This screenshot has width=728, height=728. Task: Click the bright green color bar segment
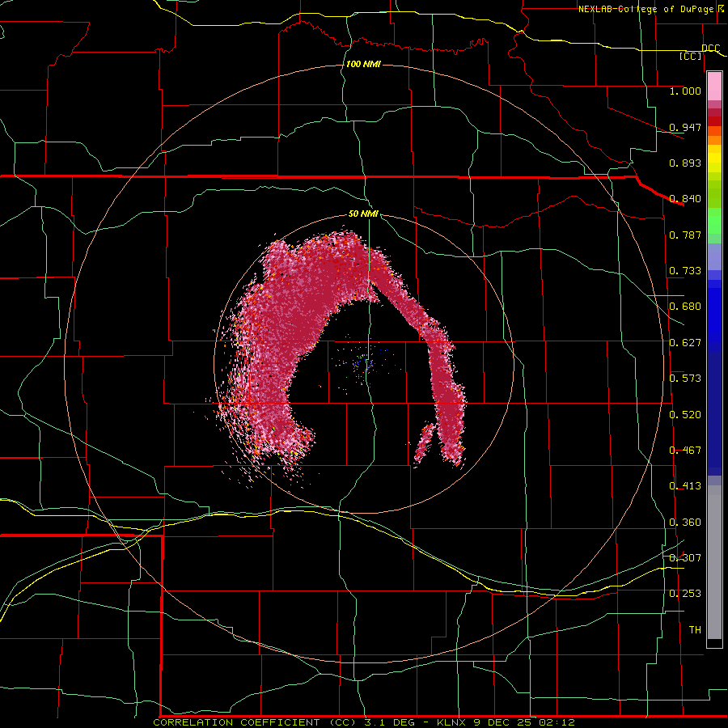714,221
